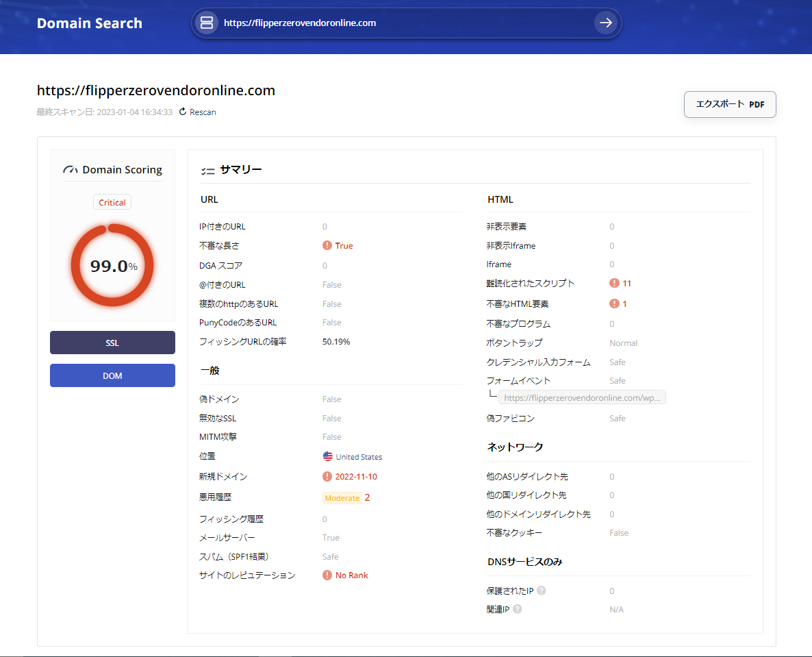Image resolution: width=812 pixels, height=657 pixels.
Task: Click the last scan date timestamp
Action: click(x=105, y=112)
